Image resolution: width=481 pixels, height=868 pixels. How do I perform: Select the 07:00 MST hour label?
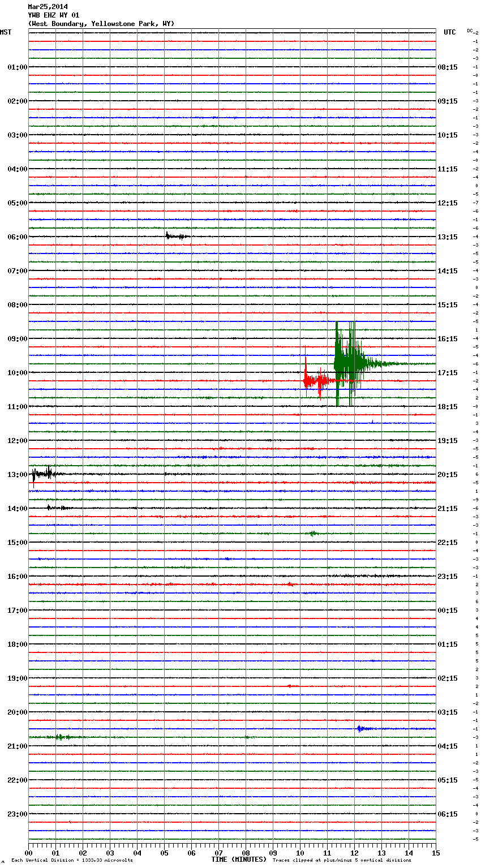click(x=17, y=271)
